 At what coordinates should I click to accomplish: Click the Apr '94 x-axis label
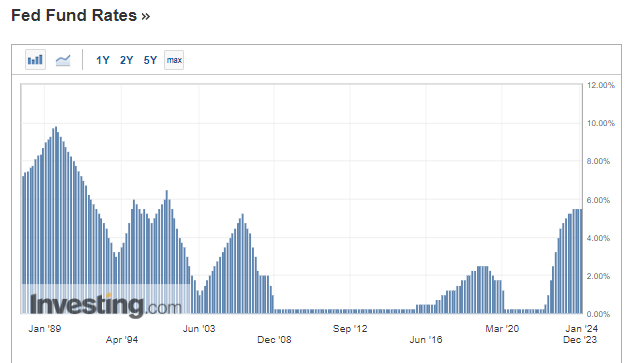pyautogui.click(x=121, y=339)
